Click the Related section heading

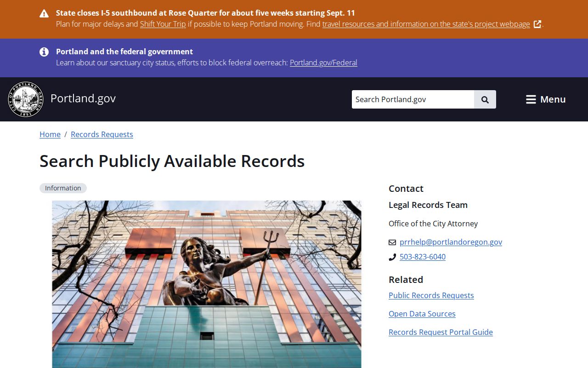coord(406,280)
